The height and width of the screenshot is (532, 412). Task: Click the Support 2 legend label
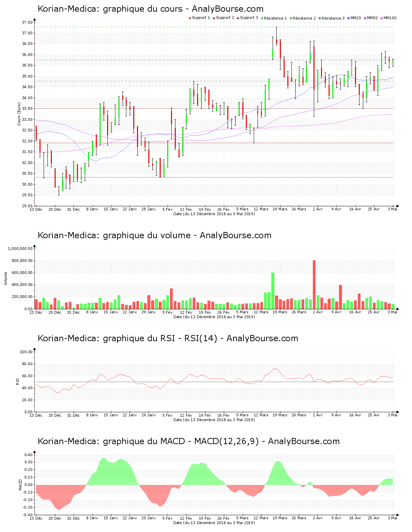click(225, 18)
